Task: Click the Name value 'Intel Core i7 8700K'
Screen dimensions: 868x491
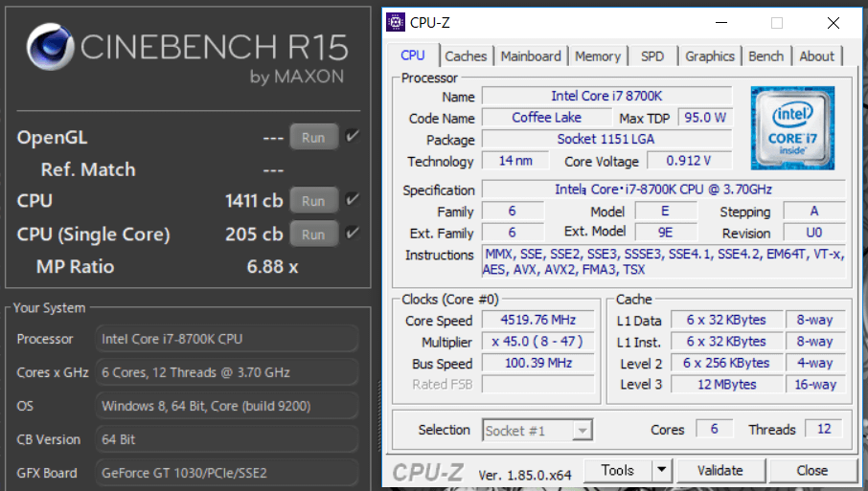Action: [606, 96]
